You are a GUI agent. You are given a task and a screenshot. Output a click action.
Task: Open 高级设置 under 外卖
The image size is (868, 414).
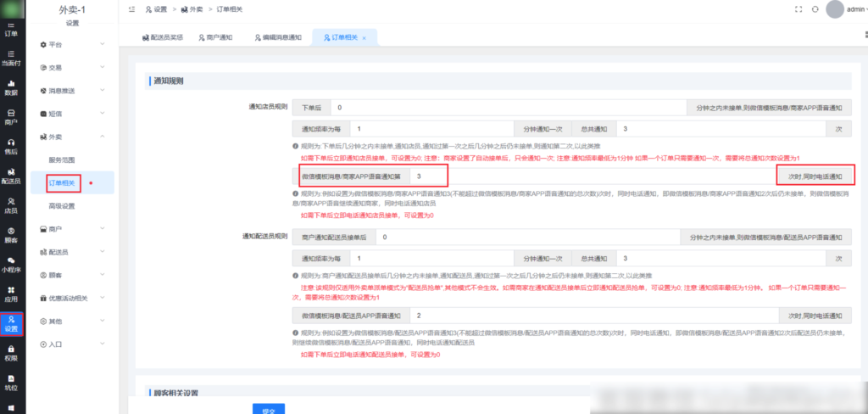coord(61,206)
